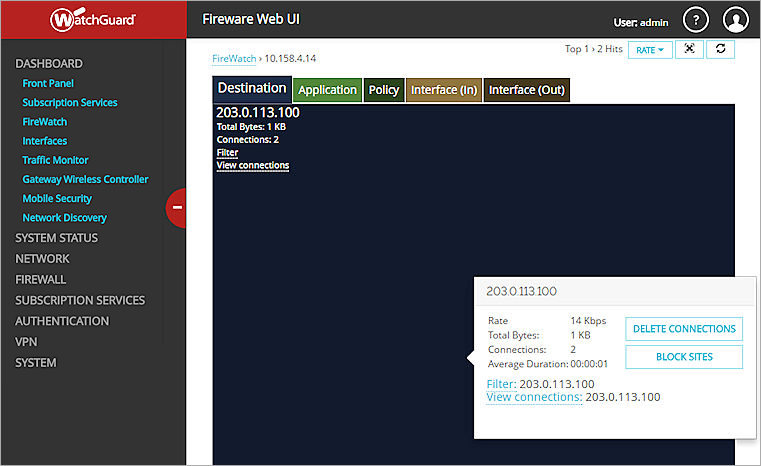Click the 10.158.4.14 breadcrumb text

(x=290, y=58)
